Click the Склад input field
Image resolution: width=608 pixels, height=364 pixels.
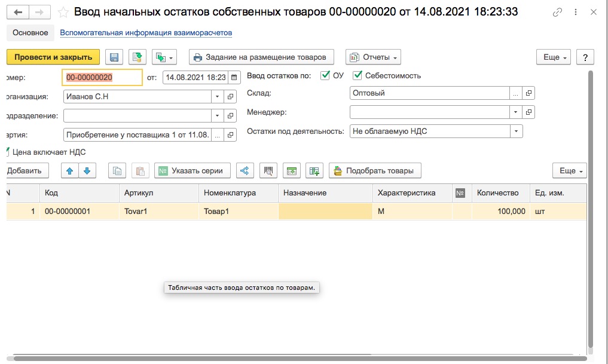pos(430,93)
